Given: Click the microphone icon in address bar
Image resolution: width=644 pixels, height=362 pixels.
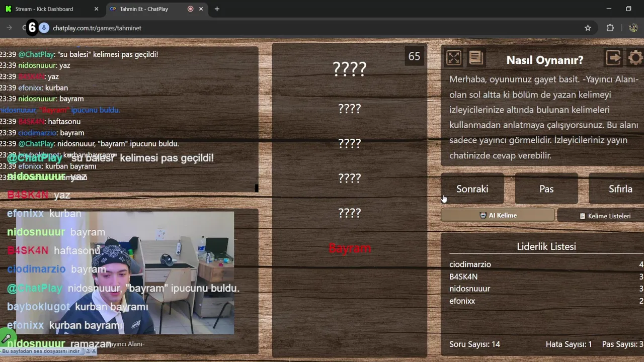Looking at the screenshot, I should pos(44,28).
